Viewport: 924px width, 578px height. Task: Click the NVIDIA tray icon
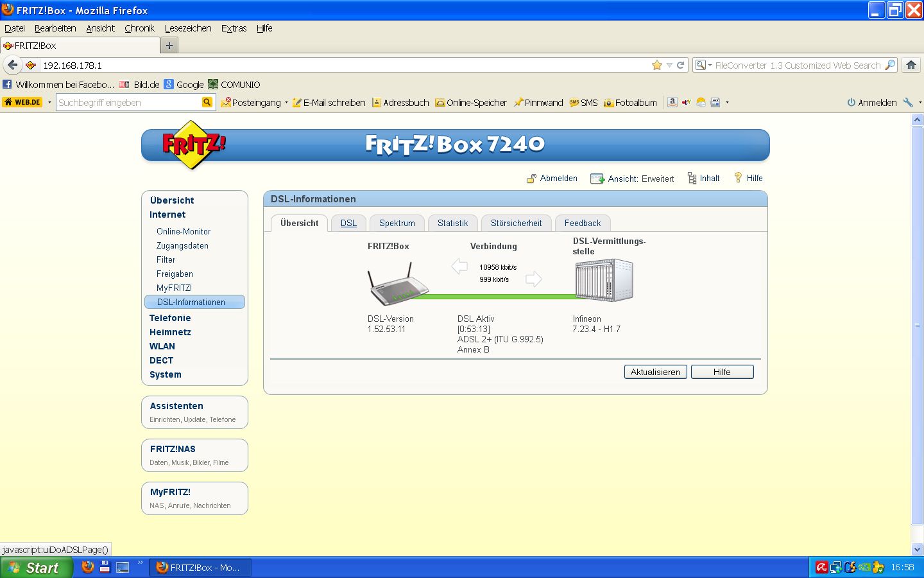coord(864,567)
